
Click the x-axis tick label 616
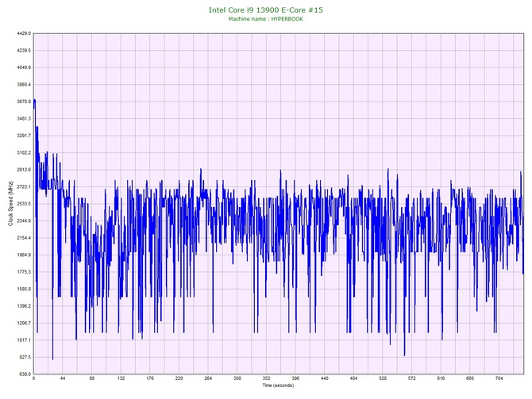pyautogui.click(x=441, y=378)
